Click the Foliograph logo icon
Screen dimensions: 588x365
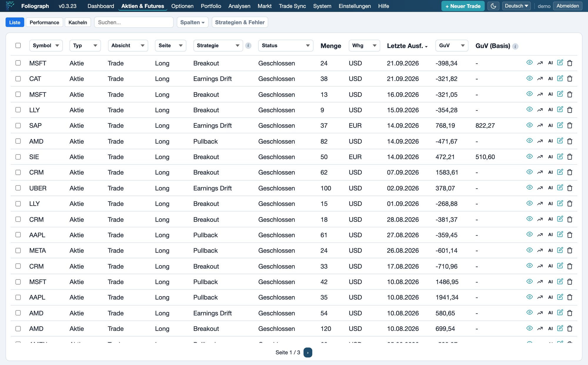pyautogui.click(x=10, y=6)
